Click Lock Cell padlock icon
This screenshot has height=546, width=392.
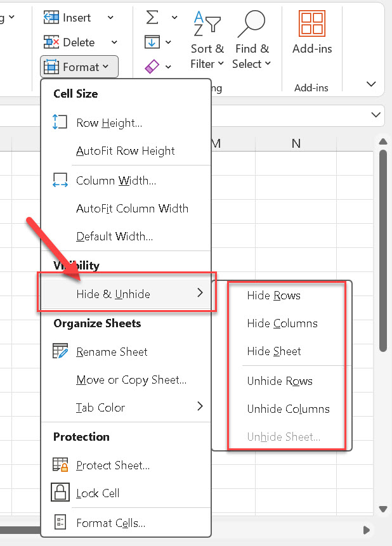point(60,492)
